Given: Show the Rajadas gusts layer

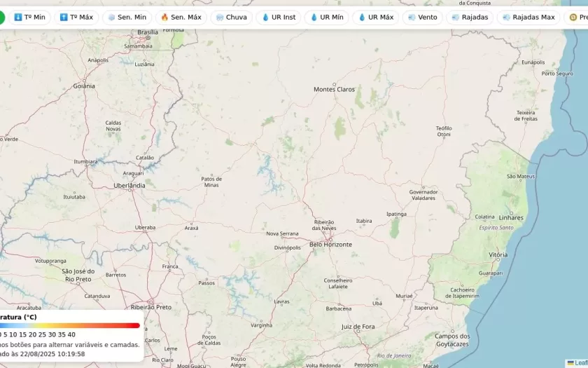Looking at the screenshot, I should [x=470, y=18].
